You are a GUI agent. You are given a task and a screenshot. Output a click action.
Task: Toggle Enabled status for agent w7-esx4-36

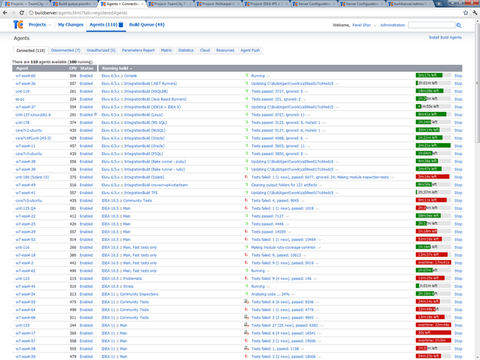click(x=86, y=84)
